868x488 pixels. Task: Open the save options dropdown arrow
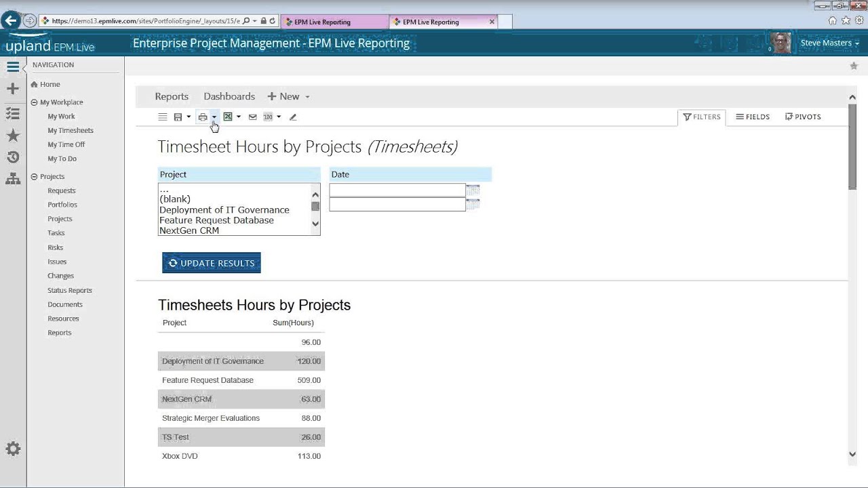click(x=189, y=117)
